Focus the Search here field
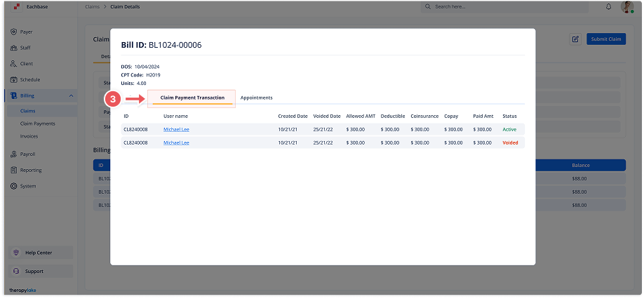The height and width of the screenshot is (299, 644). (x=504, y=6)
